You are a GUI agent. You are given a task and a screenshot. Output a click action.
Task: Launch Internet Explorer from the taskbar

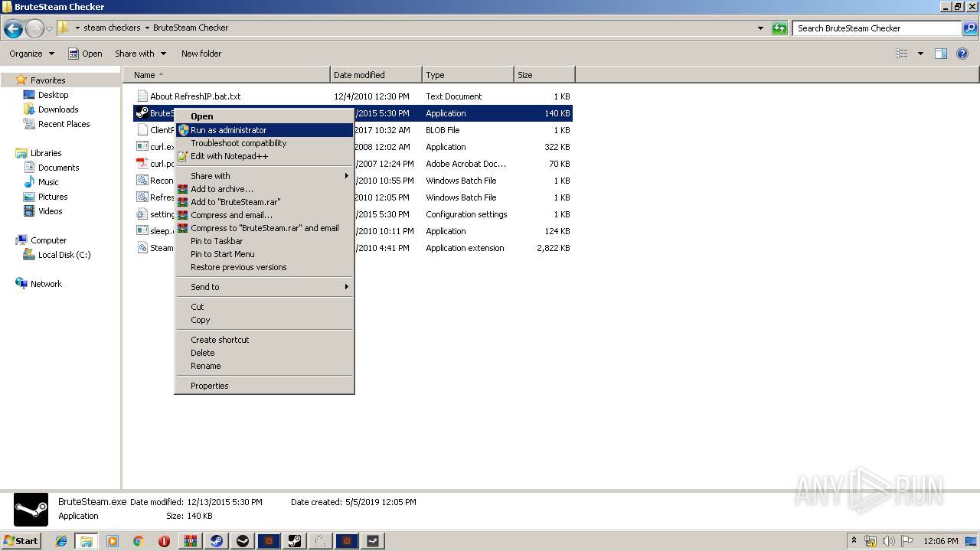(61, 541)
